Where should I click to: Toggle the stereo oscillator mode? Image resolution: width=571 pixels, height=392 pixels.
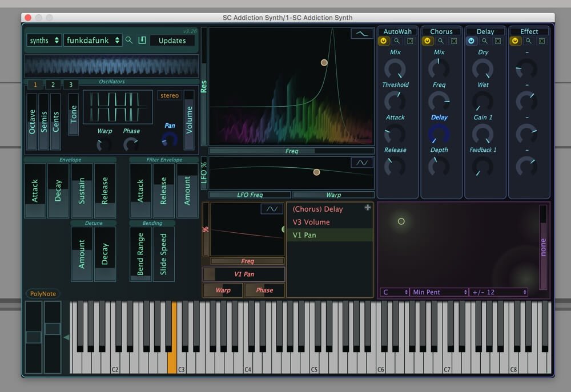click(170, 96)
